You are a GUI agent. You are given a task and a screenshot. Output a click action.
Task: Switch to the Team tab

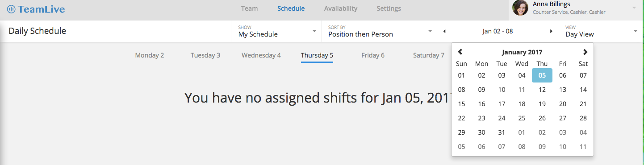(249, 8)
